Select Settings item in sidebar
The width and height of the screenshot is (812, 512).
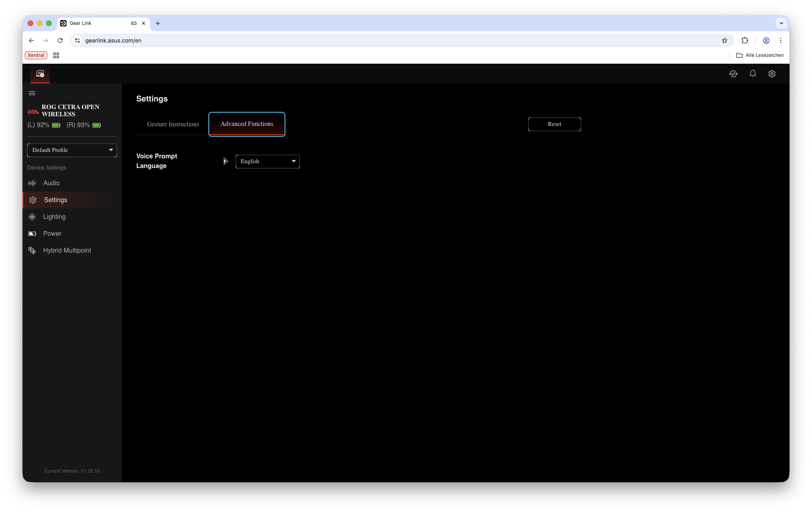point(55,200)
